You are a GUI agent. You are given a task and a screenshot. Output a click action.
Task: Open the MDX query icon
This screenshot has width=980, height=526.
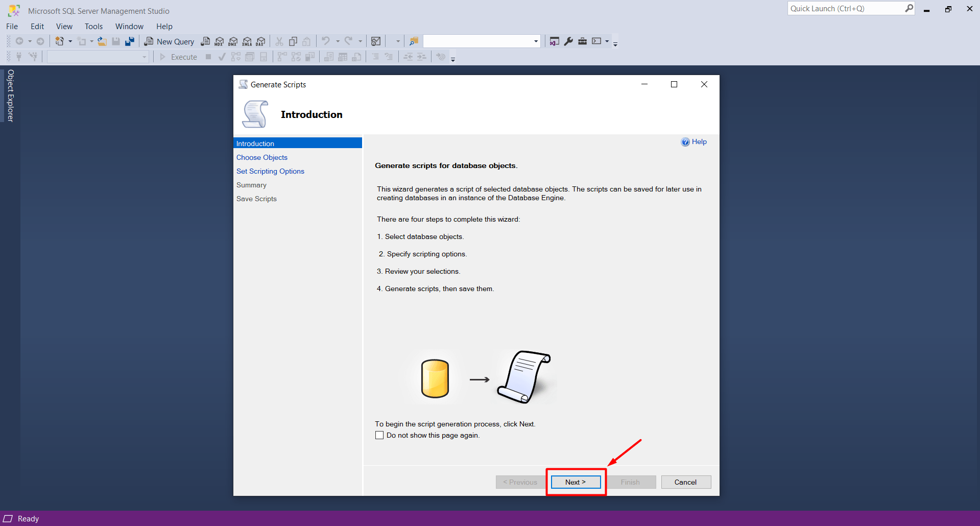click(x=219, y=41)
